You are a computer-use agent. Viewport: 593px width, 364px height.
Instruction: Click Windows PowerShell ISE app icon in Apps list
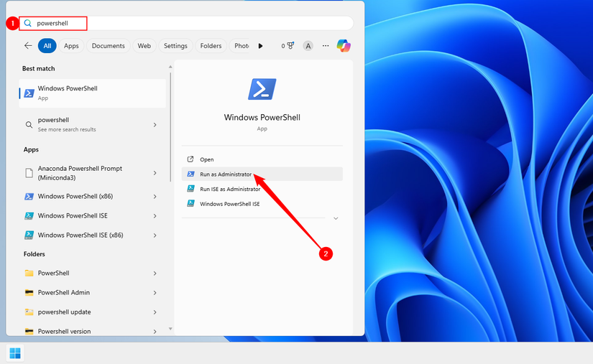pyautogui.click(x=29, y=215)
